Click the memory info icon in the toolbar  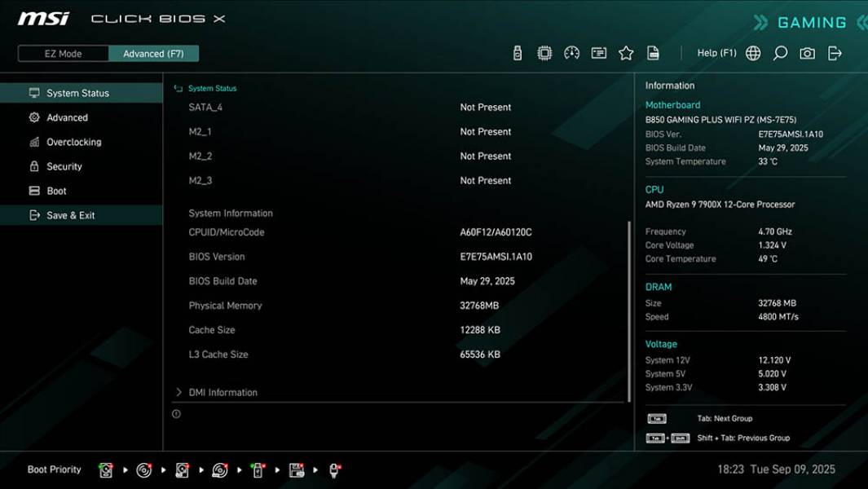coord(601,52)
